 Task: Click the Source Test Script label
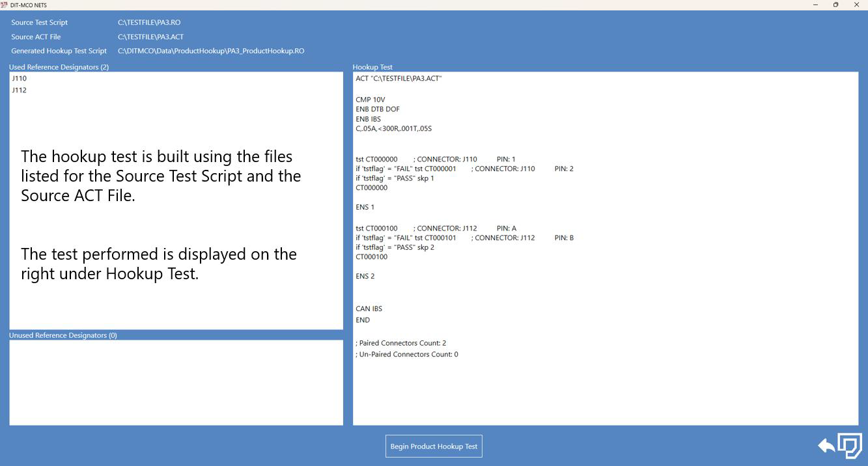39,22
